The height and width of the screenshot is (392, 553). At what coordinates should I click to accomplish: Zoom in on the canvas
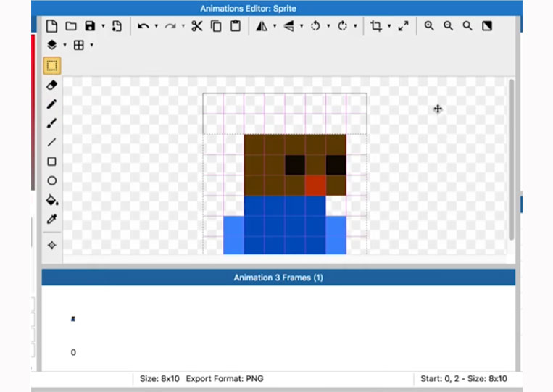click(x=429, y=26)
